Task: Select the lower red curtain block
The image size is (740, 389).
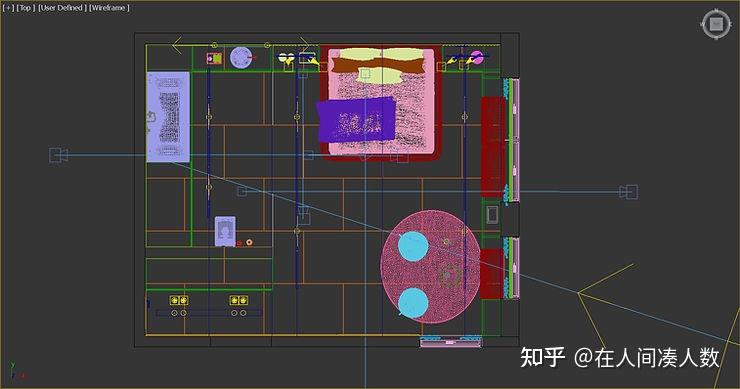Action: pos(491,273)
